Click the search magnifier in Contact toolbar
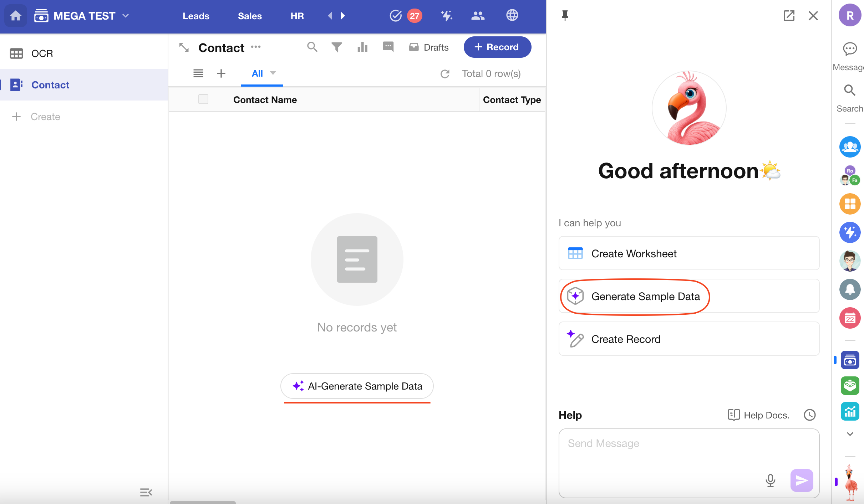The width and height of the screenshot is (864, 504). pos(312,47)
